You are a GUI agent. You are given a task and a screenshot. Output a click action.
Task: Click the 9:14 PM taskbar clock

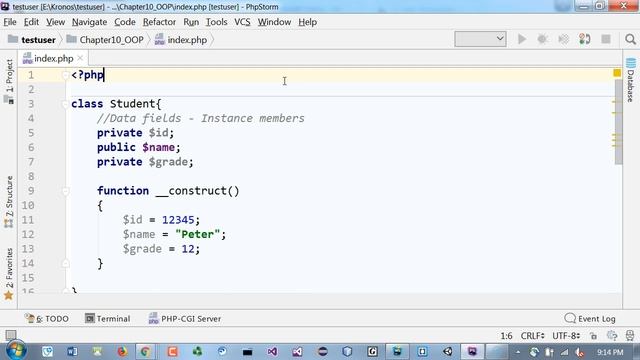[610, 352]
